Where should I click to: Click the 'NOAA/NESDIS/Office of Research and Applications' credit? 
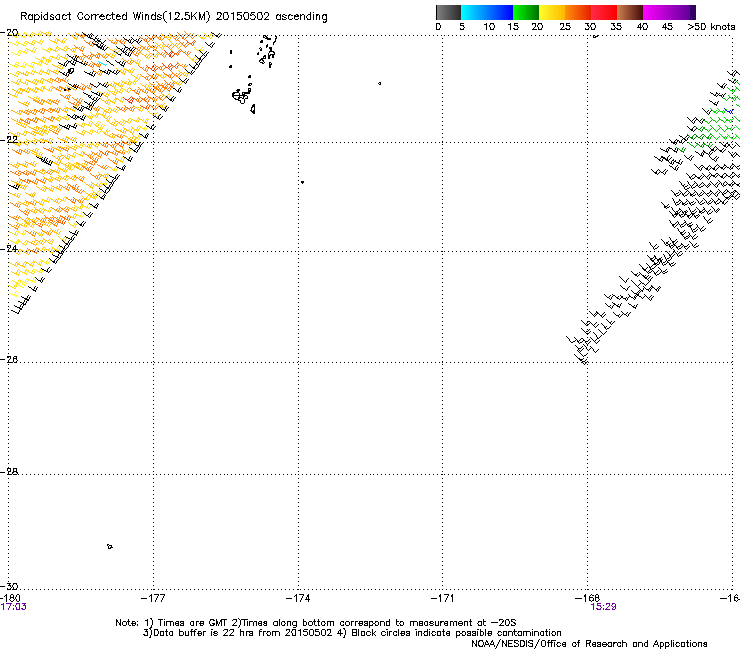click(589, 644)
